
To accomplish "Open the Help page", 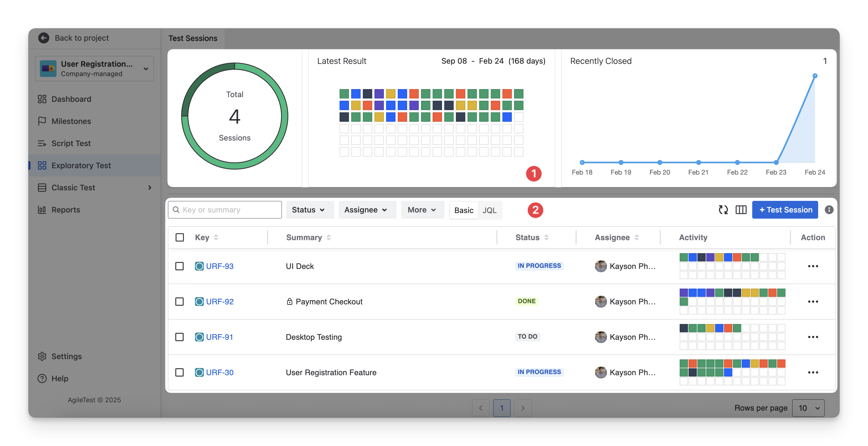I will [60, 378].
